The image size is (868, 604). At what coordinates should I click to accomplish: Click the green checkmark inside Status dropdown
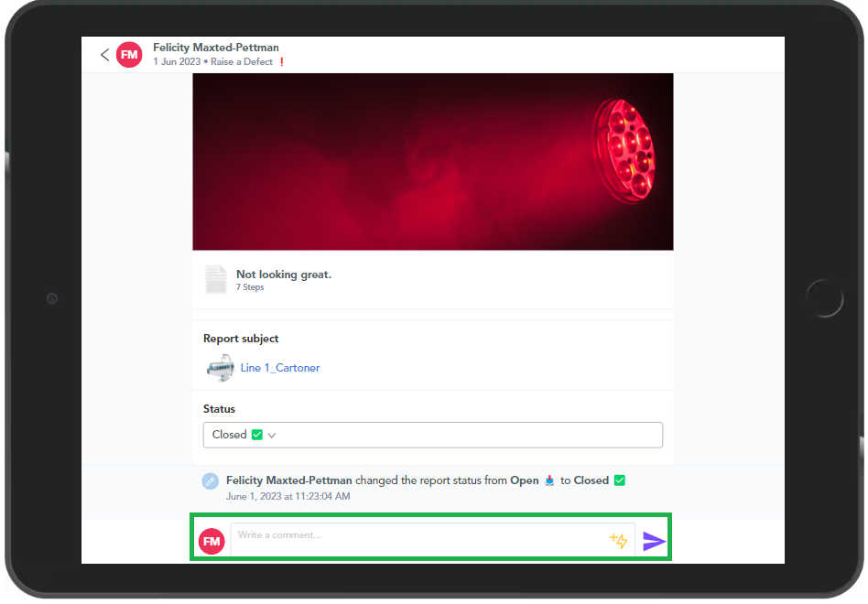tap(257, 435)
